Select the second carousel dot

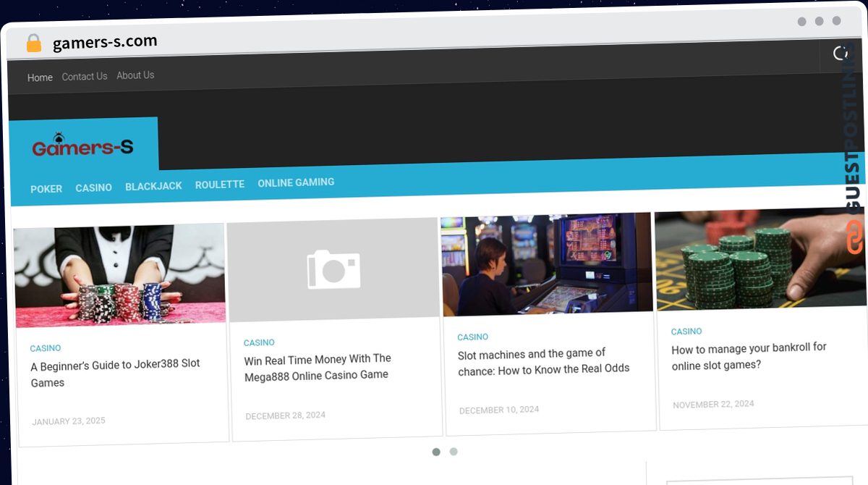(x=454, y=452)
